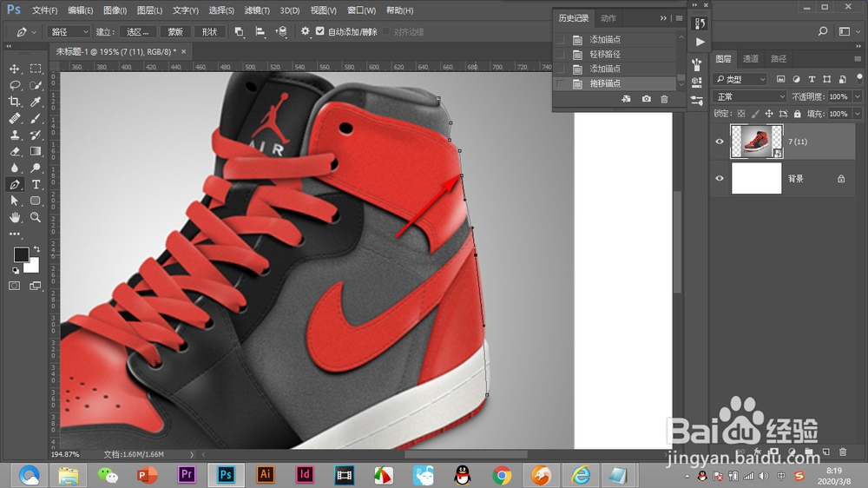
Task: Open opacity 100% dropdown arrow
Action: coord(858,96)
